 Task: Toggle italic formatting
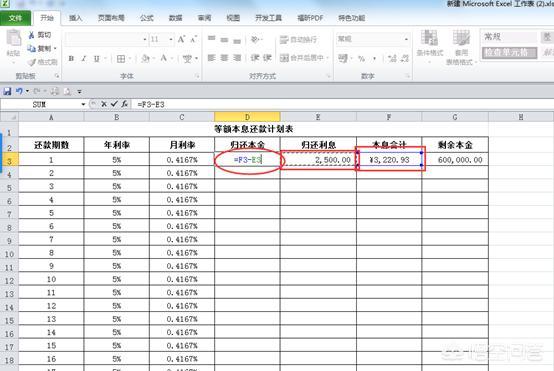pos(83,59)
